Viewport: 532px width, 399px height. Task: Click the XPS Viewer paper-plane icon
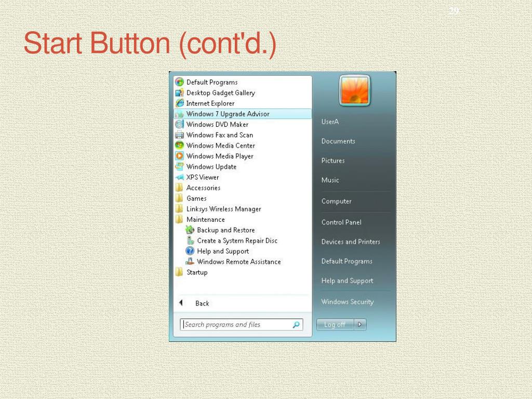[179, 177]
